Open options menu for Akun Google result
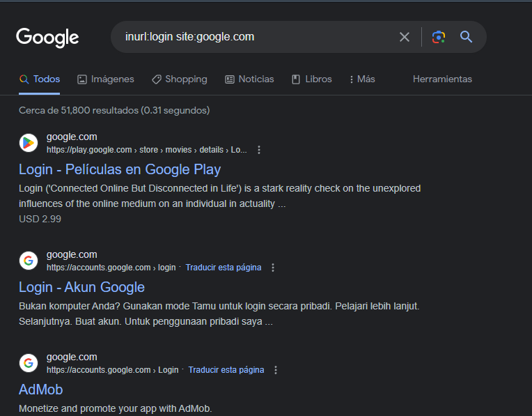This screenshot has height=416, width=532. (x=273, y=268)
